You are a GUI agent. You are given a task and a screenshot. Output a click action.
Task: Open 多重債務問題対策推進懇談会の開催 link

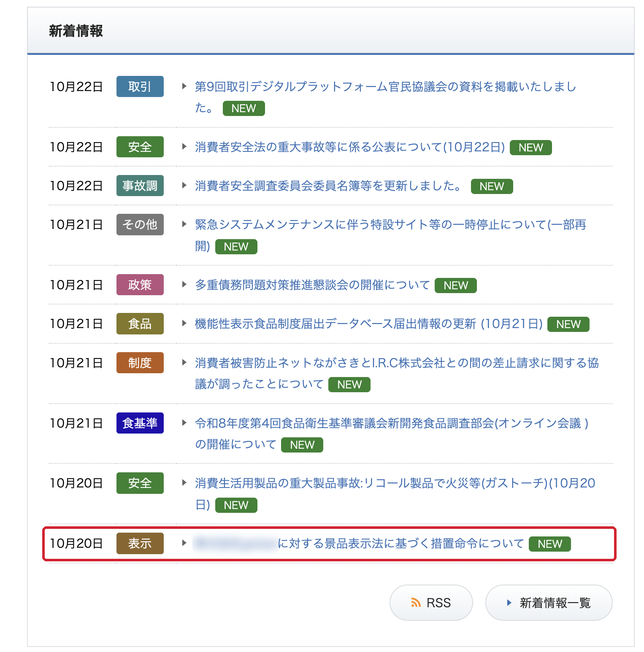coord(312,285)
